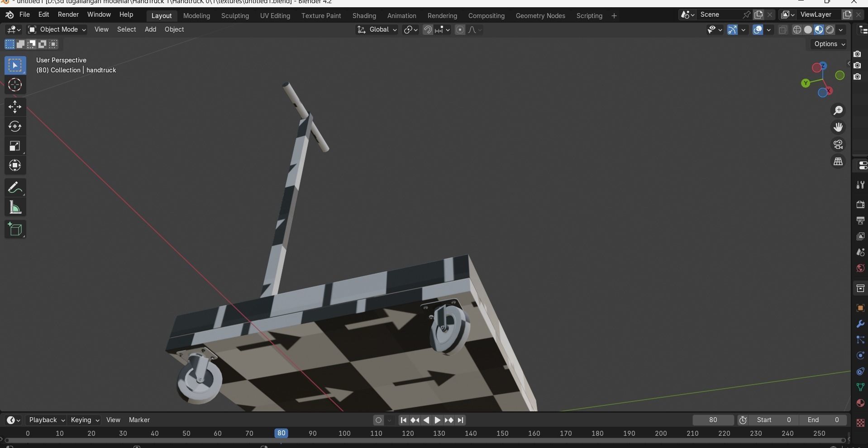Open the Output properties tab
The image size is (868, 448).
(860, 220)
